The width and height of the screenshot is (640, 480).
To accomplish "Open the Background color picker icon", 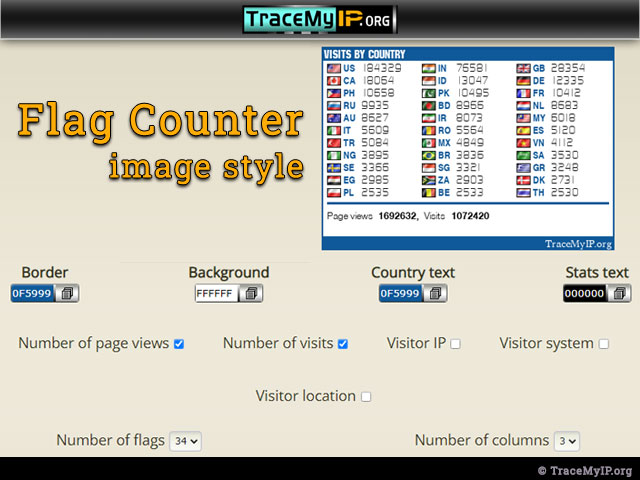I will pyautogui.click(x=251, y=293).
